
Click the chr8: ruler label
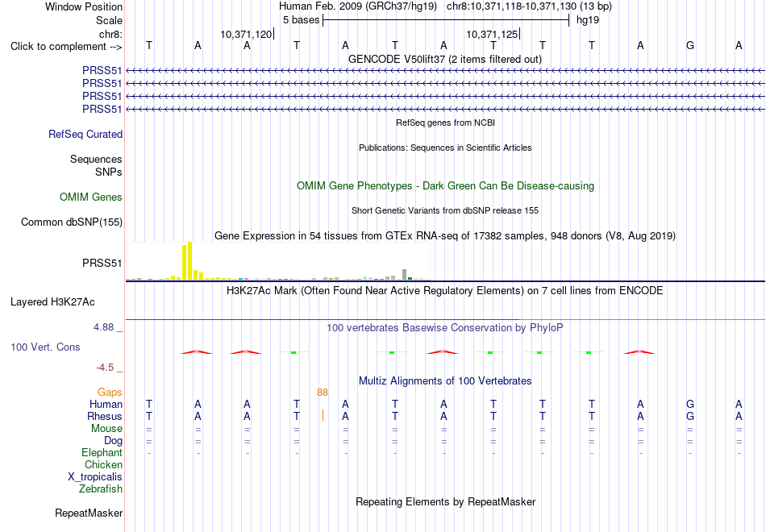[x=110, y=34]
